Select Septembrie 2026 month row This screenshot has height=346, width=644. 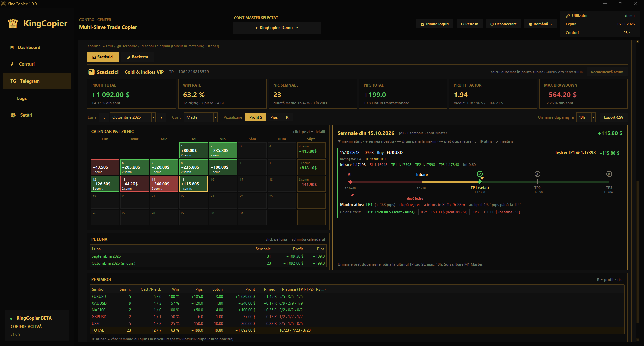pyautogui.click(x=208, y=256)
